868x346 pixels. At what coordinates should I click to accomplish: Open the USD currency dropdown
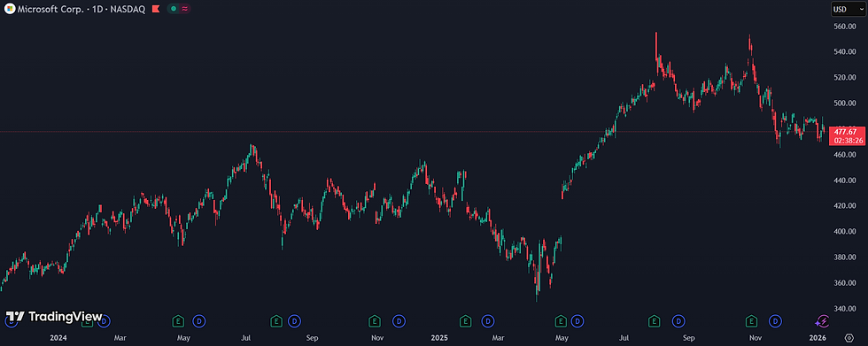pos(848,9)
